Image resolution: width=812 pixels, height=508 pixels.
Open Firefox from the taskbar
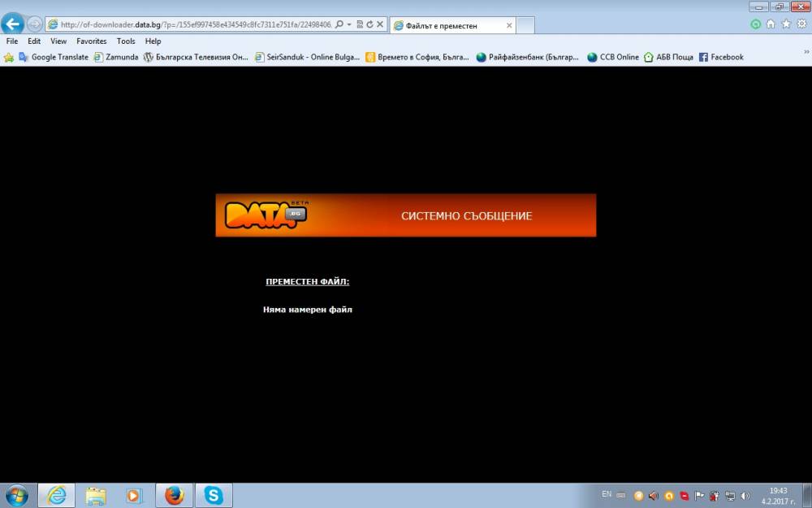coord(175,496)
